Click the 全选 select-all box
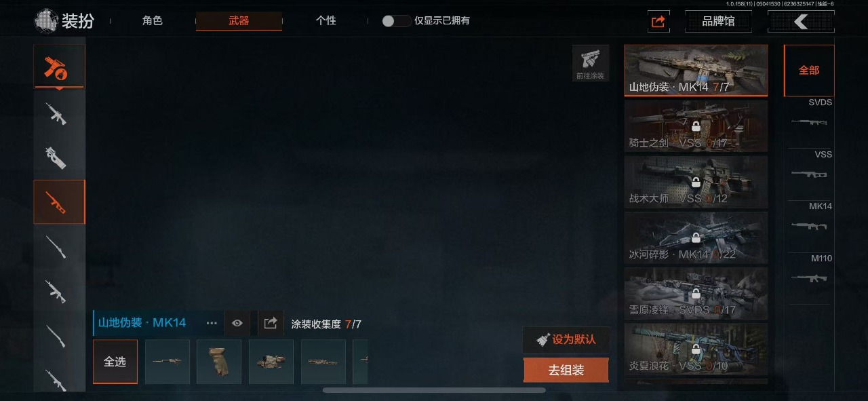This screenshot has height=401, width=868. [x=115, y=362]
